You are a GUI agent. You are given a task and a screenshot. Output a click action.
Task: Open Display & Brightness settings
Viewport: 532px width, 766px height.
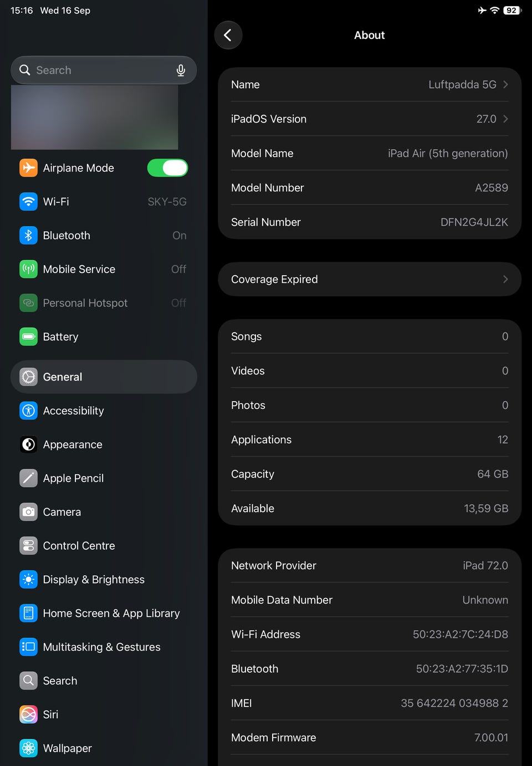point(104,580)
